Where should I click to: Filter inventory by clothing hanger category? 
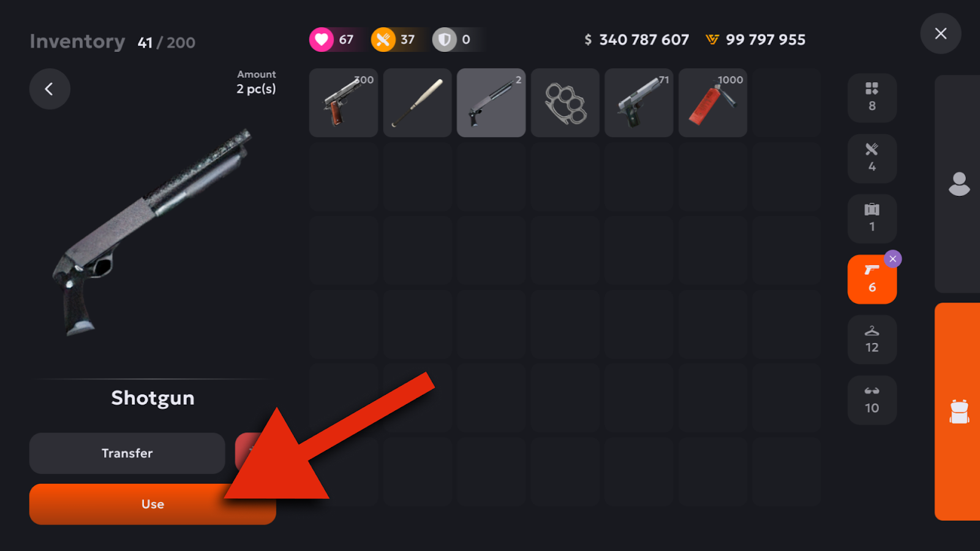[x=872, y=340]
